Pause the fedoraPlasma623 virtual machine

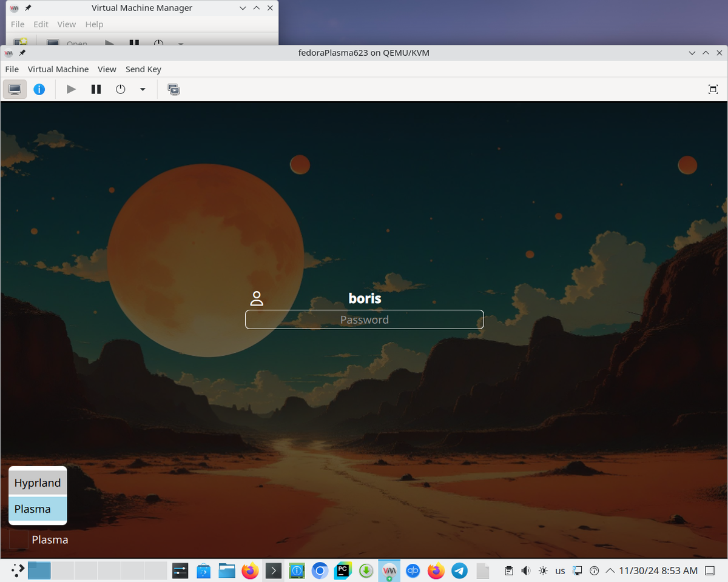96,90
